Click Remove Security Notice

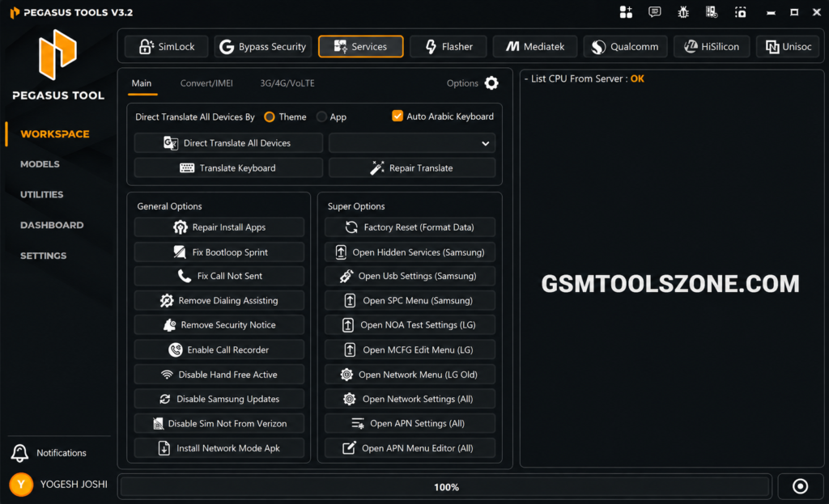(x=219, y=325)
